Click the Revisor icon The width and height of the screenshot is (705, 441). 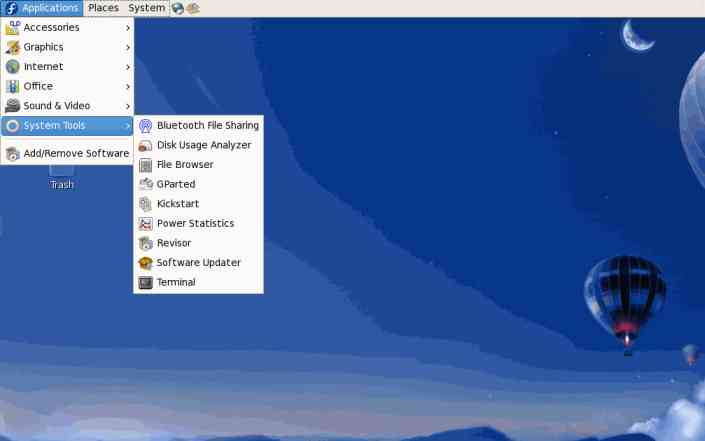[x=145, y=243]
